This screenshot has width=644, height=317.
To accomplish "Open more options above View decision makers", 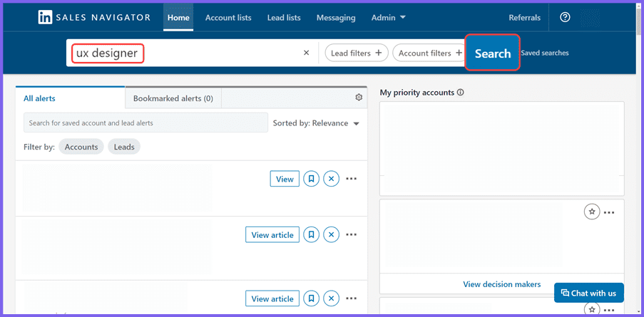I will 609,212.
